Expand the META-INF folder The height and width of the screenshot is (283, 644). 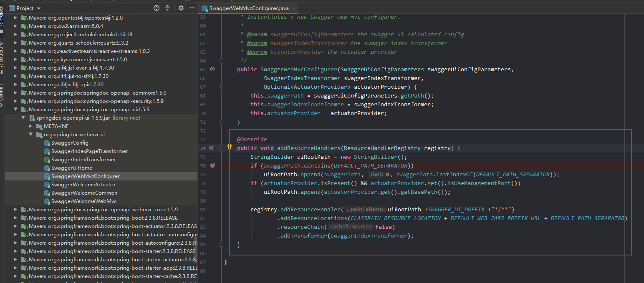(x=31, y=126)
